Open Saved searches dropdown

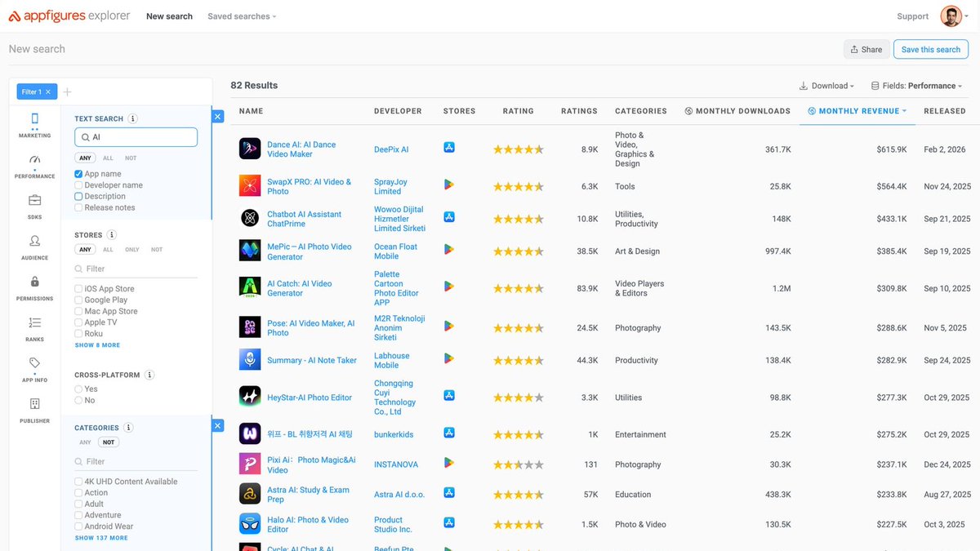[x=242, y=16]
